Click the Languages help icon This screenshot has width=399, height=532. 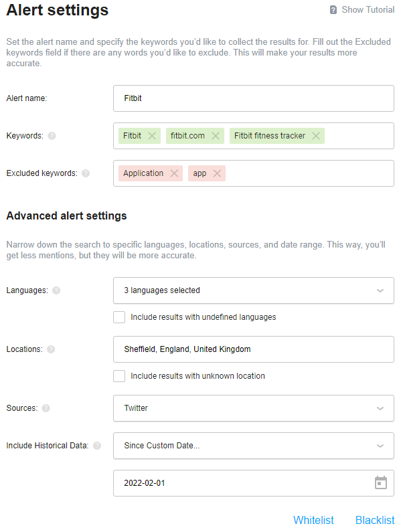56,290
